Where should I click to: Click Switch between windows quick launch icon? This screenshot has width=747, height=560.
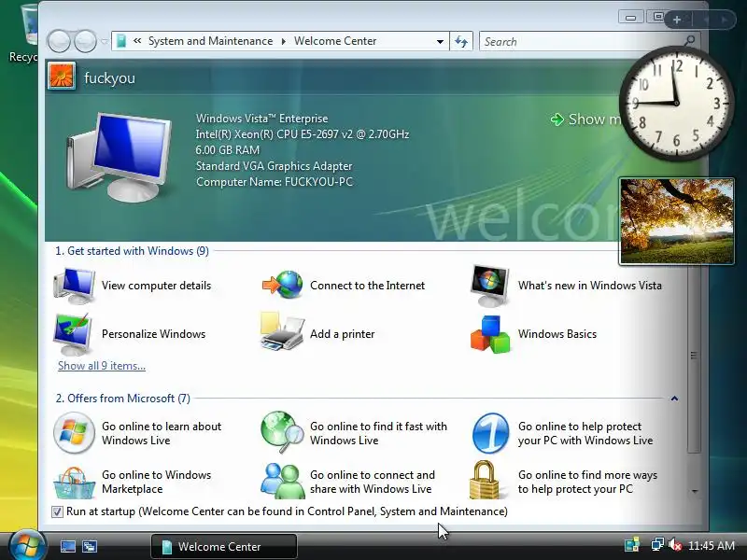[x=90, y=546]
